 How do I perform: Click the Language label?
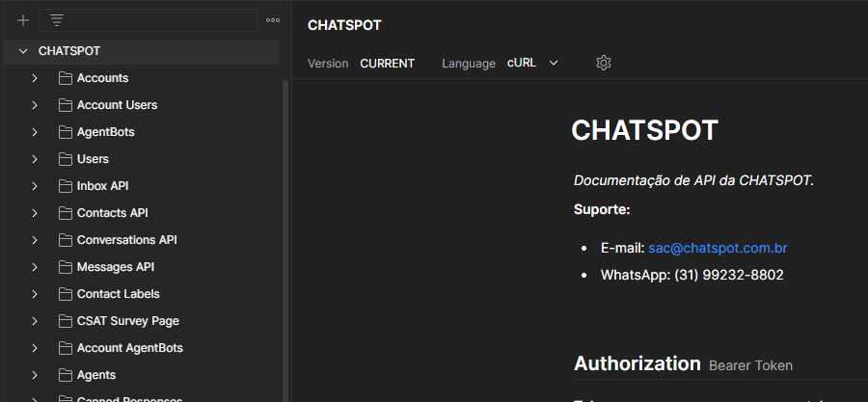click(469, 64)
